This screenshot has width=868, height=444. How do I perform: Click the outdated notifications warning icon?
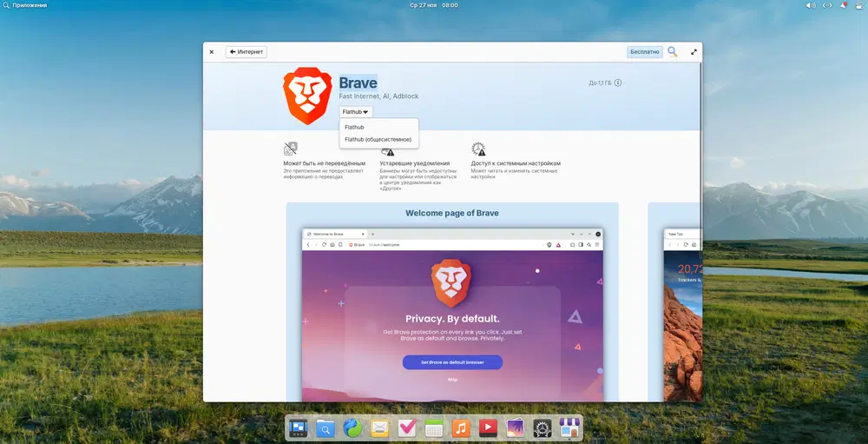[387, 151]
